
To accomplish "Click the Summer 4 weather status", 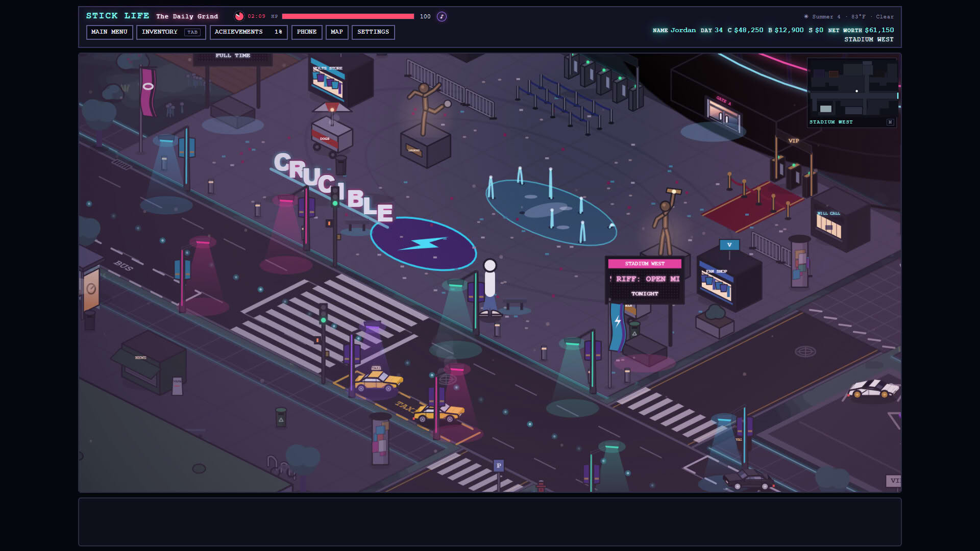I will pos(849,16).
